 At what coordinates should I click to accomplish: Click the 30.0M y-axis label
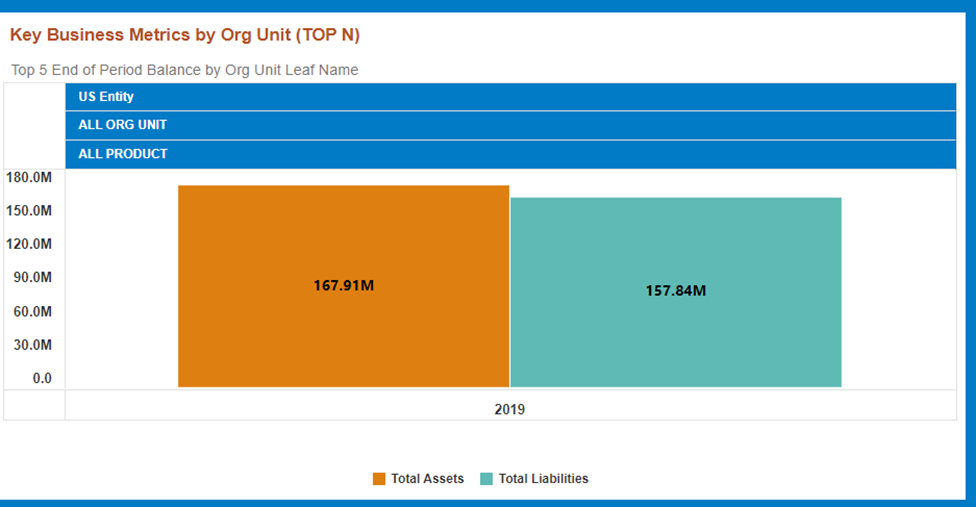(x=32, y=345)
